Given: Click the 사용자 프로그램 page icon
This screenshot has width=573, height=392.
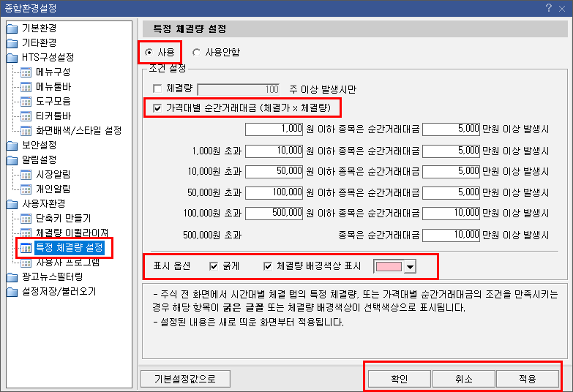Looking at the screenshot, I should (x=26, y=263).
